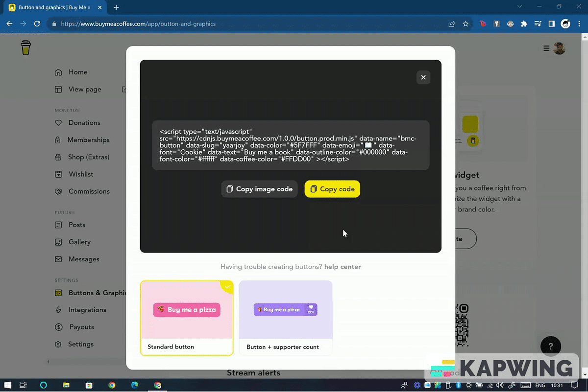
Task: Open the hamburger menu at top right
Action: click(546, 48)
